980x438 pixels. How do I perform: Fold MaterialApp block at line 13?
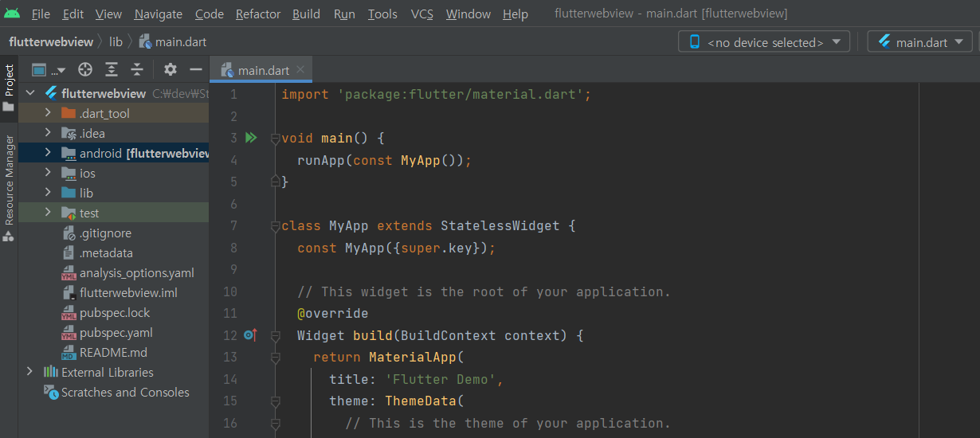[x=275, y=358]
